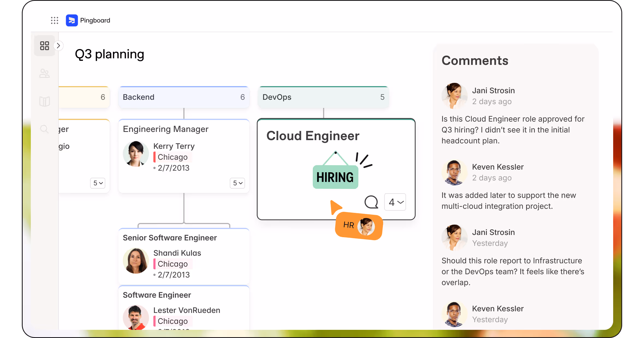Click the HR collaborator cursor badge
644x338 pixels.
[359, 226]
